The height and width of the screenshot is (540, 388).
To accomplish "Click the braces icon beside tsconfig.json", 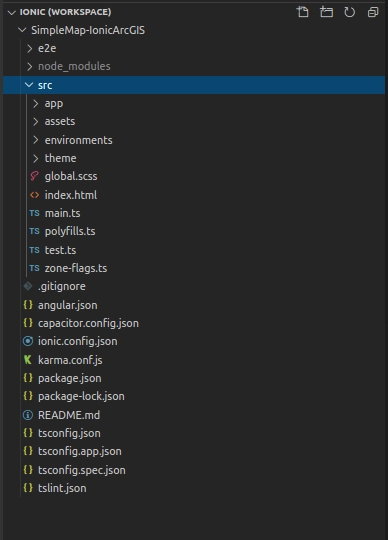I will (28, 433).
